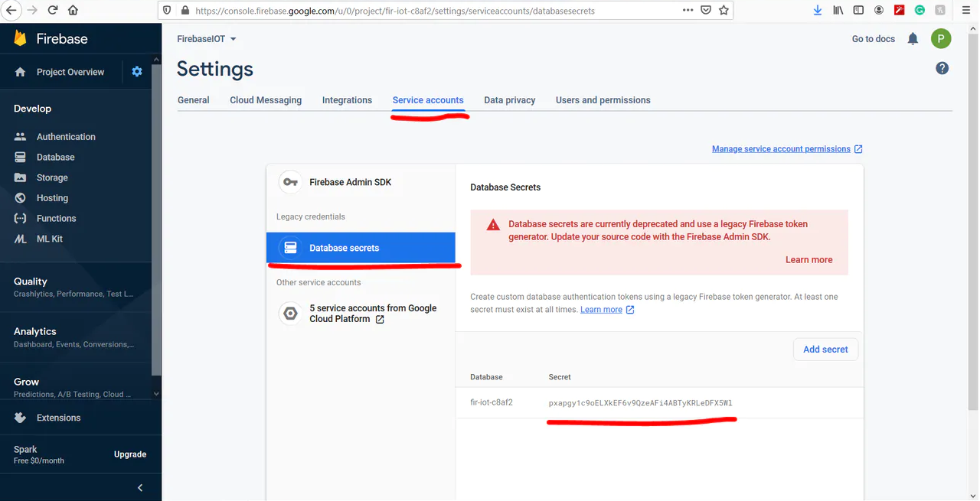Open Storage section in sidebar

[x=52, y=177]
